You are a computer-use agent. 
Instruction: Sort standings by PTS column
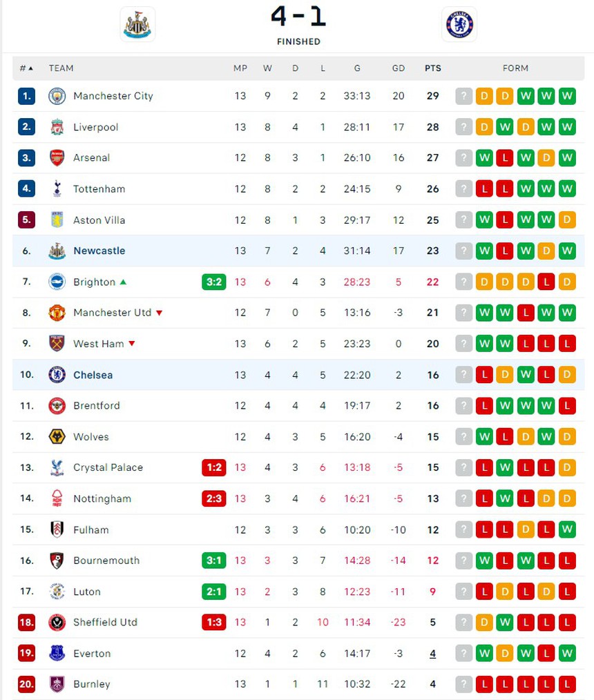click(432, 68)
